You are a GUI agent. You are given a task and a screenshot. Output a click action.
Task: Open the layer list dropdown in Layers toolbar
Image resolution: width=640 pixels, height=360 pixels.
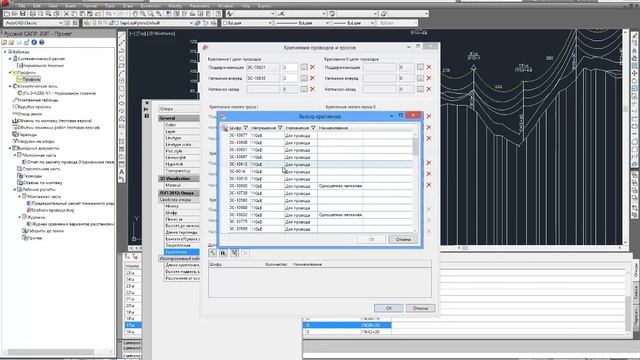(191, 23)
